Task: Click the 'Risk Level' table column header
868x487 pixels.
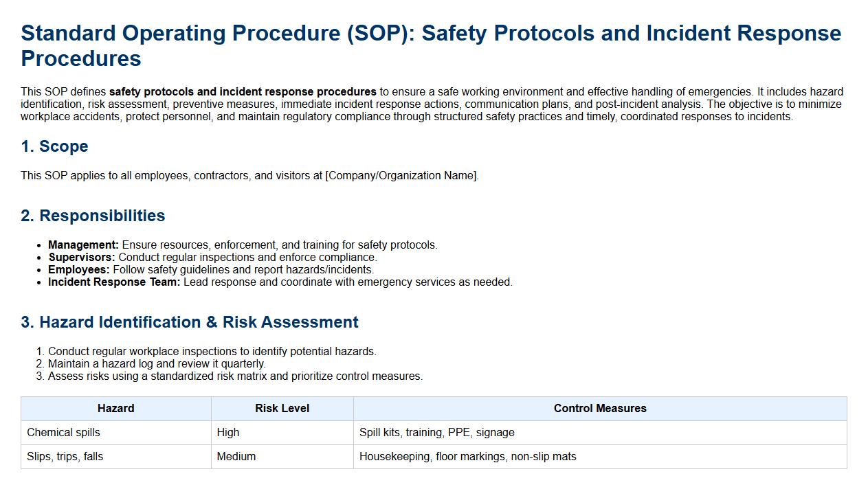Action: click(282, 409)
